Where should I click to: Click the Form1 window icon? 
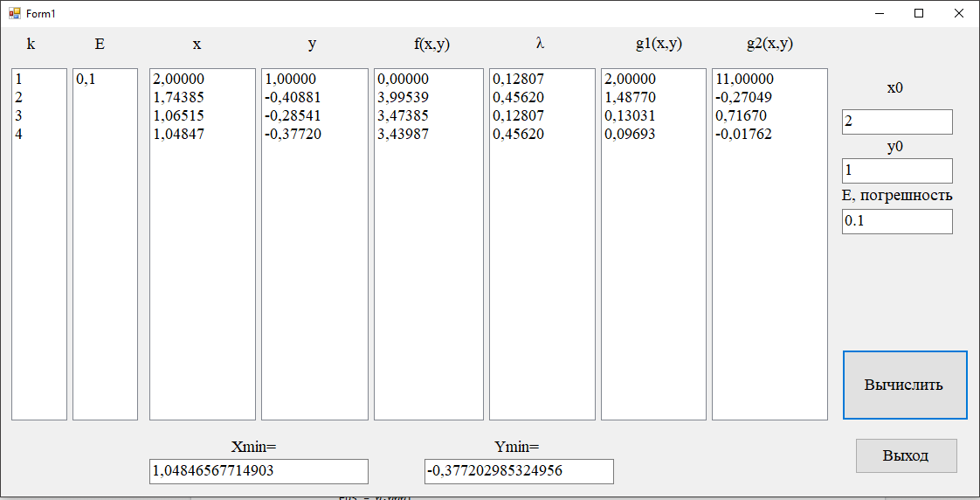tap(14, 13)
